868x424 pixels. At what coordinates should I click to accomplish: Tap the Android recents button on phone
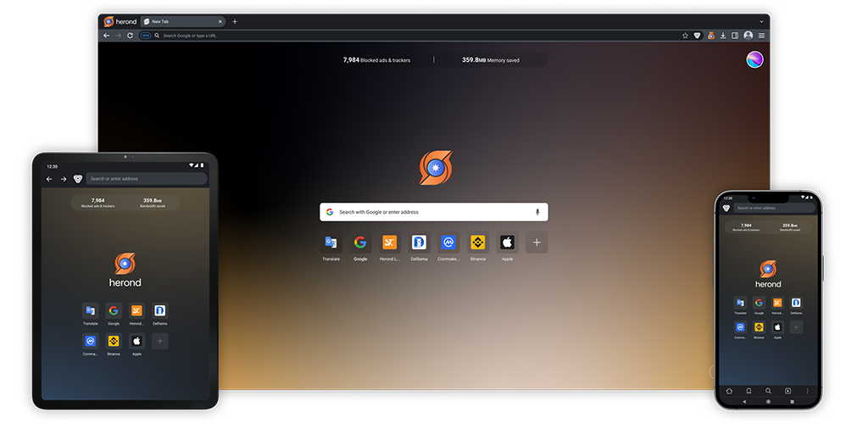point(793,401)
